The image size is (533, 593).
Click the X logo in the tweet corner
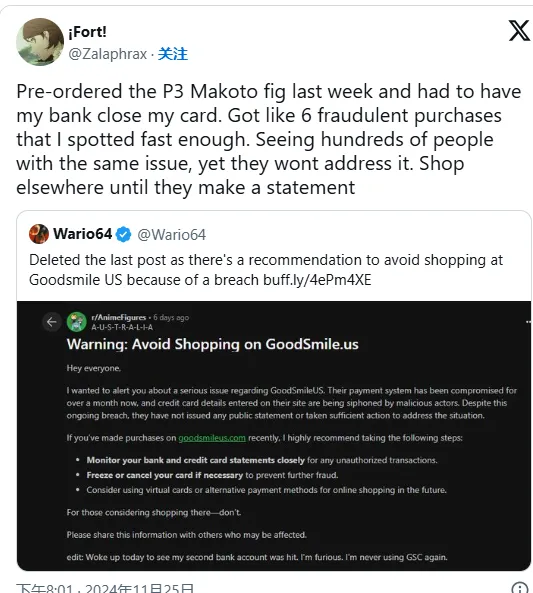point(519,31)
